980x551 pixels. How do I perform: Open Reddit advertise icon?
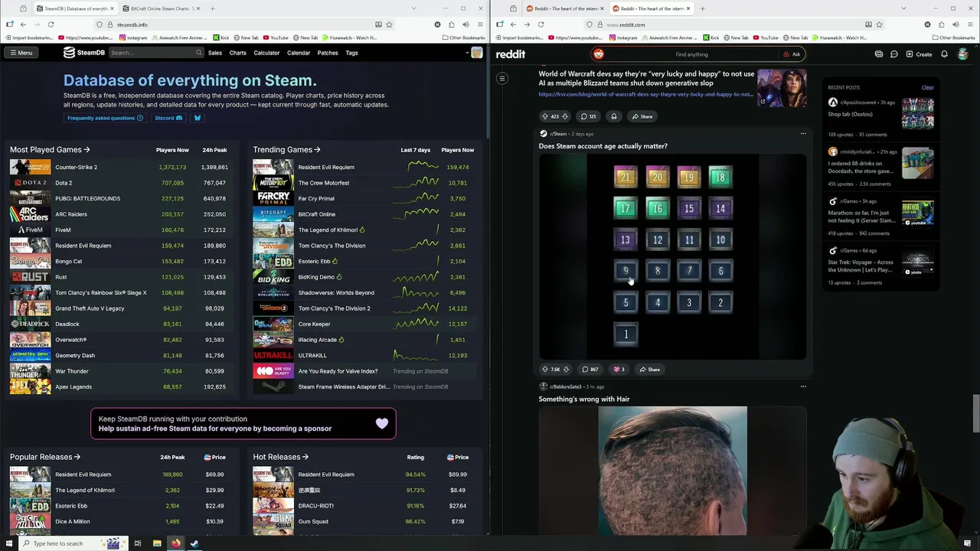[x=879, y=54]
